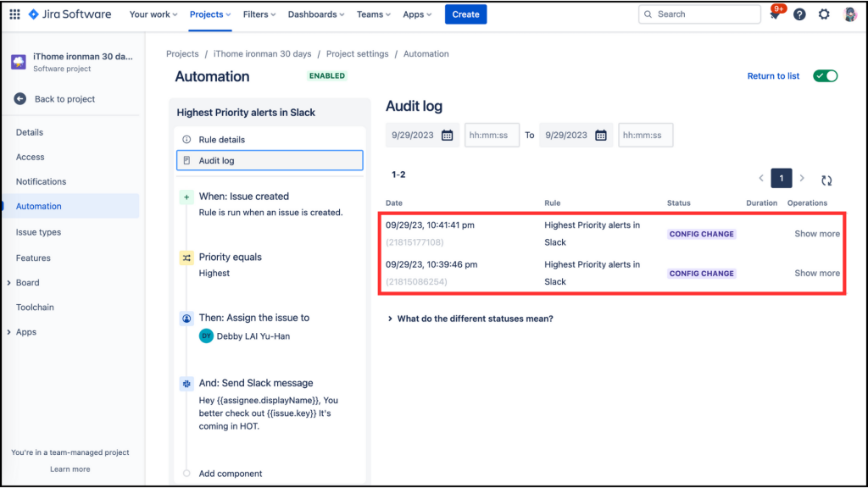Image resolution: width=868 pixels, height=488 pixels.
Task: Click page 1 pagination button
Action: tap(781, 178)
